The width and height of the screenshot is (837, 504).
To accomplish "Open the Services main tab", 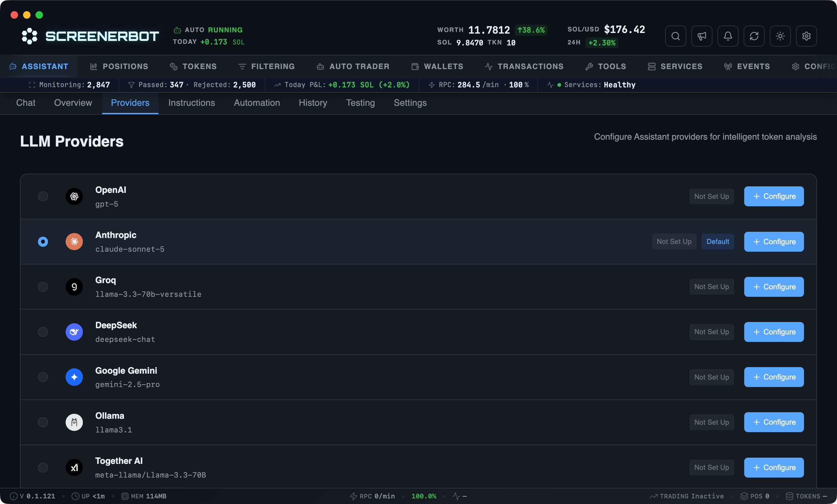I will coord(675,67).
